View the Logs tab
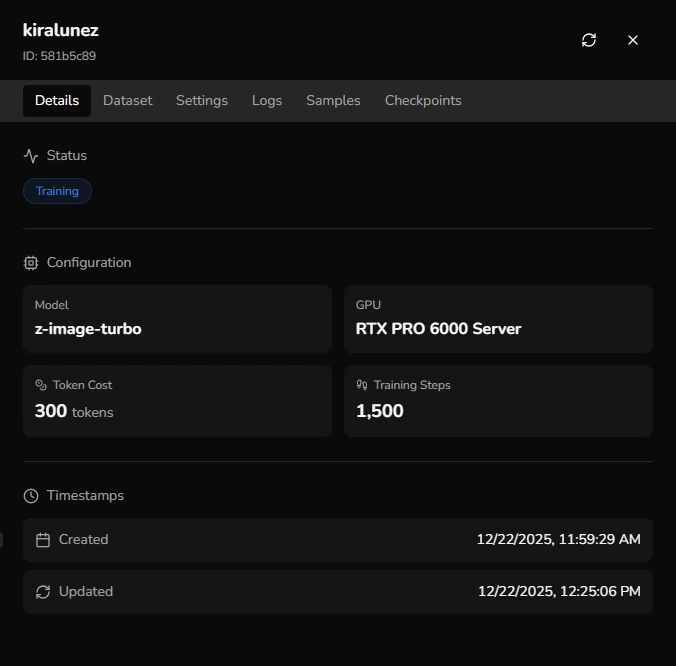Viewport: 676px width, 666px height. pyautogui.click(x=267, y=101)
